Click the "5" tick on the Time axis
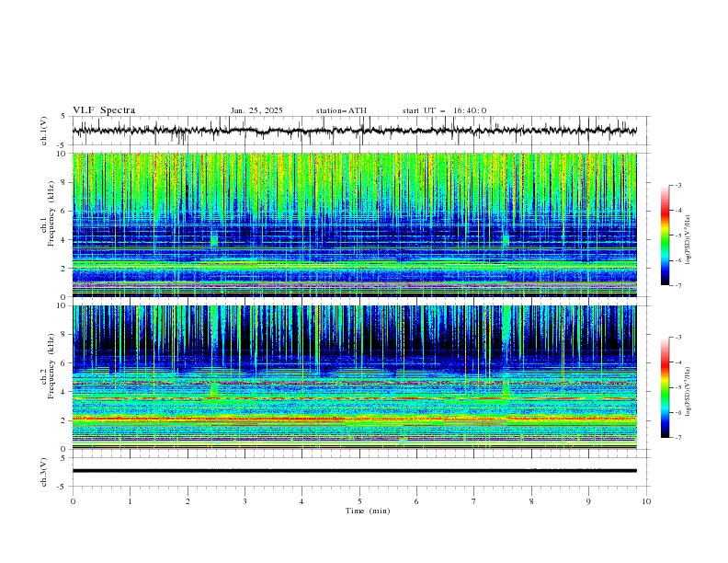This screenshot has height=563, width=728. point(359,501)
